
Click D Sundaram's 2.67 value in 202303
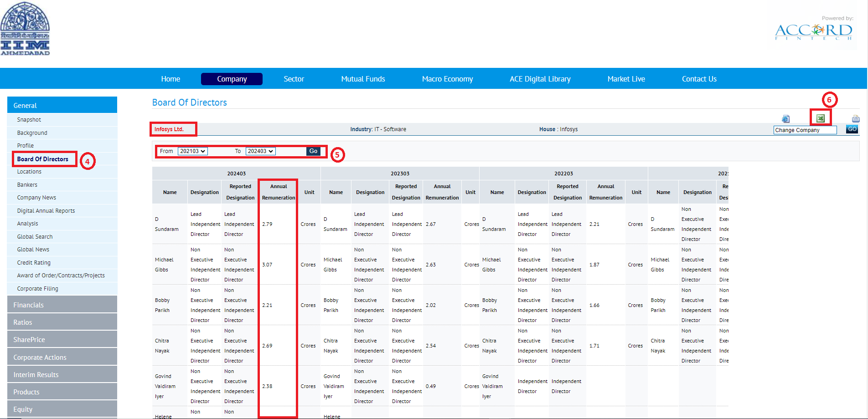pos(431,224)
